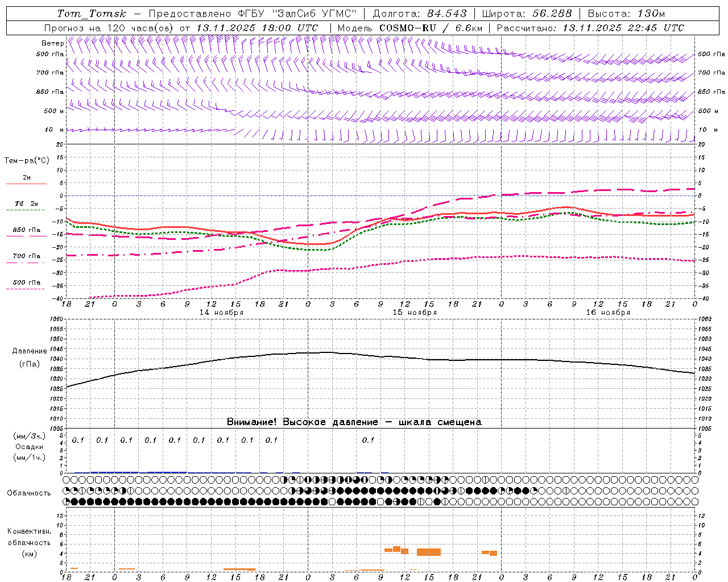Click the Конвективн. облачность panel label
Screen dimensions: 728x582
pos(29,537)
